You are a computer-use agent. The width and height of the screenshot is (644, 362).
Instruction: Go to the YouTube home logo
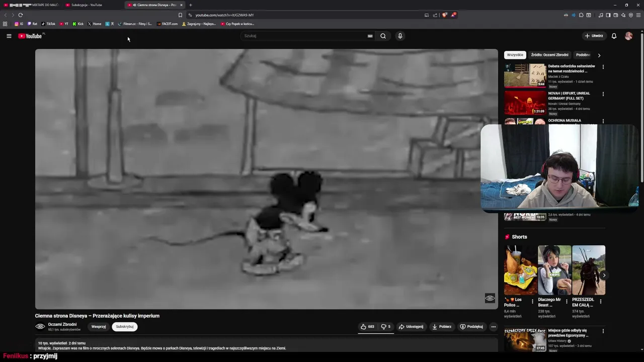(x=31, y=36)
